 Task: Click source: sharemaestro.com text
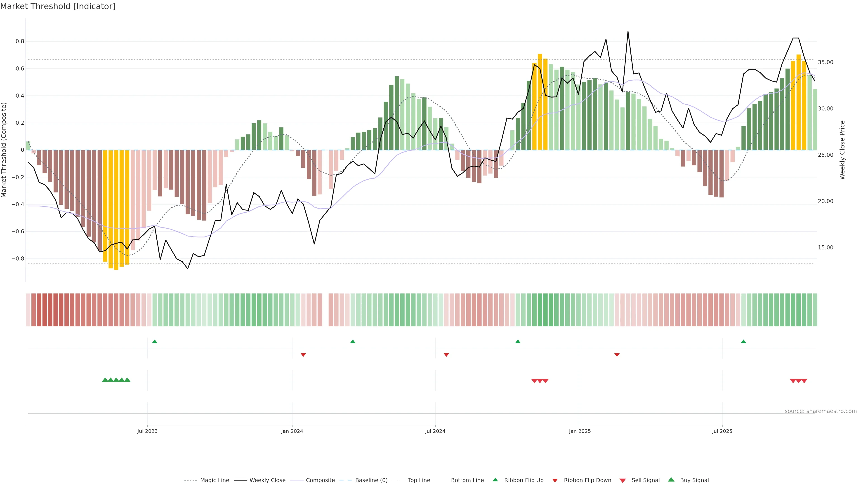click(x=821, y=411)
